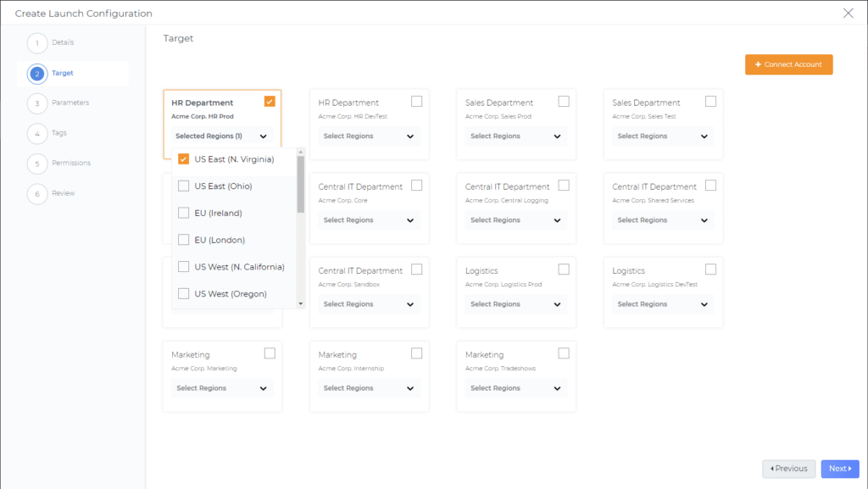Select the Acme Corp. Sales Prod account checkbox
The image size is (868, 489).
pos(564,102)
